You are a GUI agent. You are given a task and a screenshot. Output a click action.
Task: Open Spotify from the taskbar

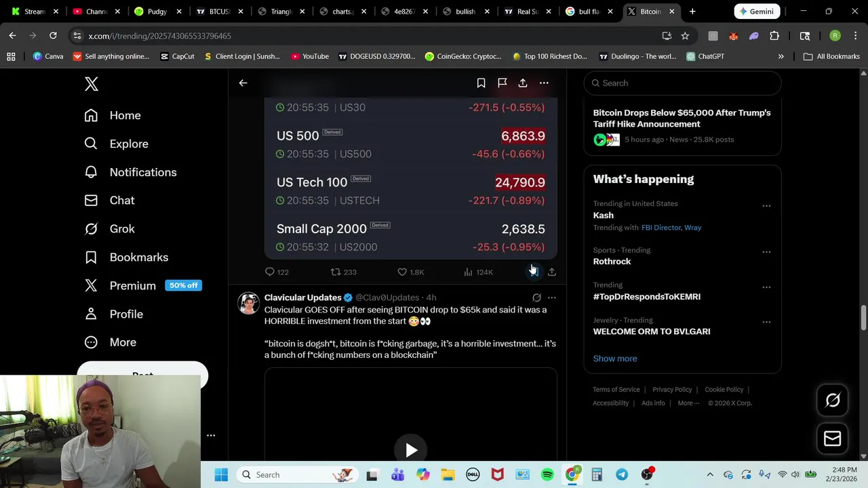tap(547, 475)
